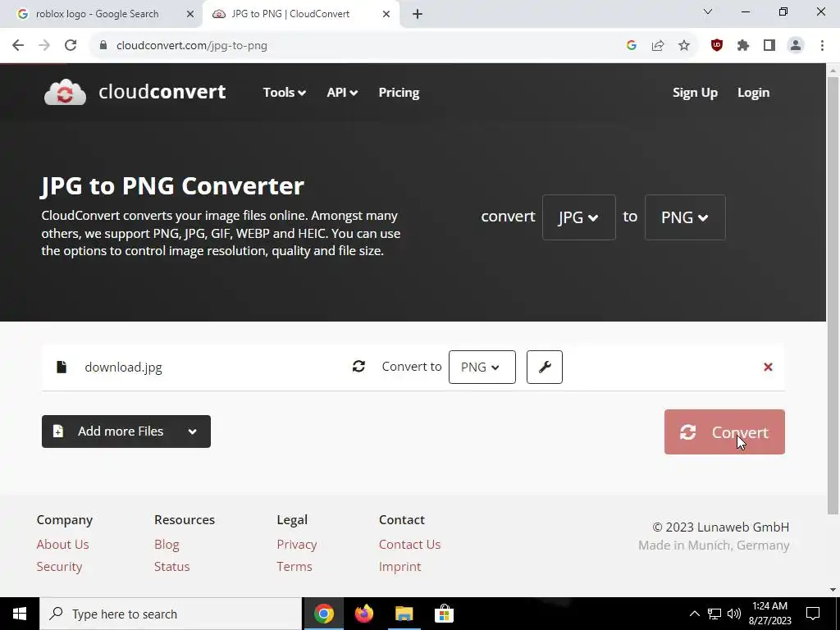This screenshot has height=630, width=840.
Task: Remove download.jpg with the red X
Action: (x=768, y=367)
